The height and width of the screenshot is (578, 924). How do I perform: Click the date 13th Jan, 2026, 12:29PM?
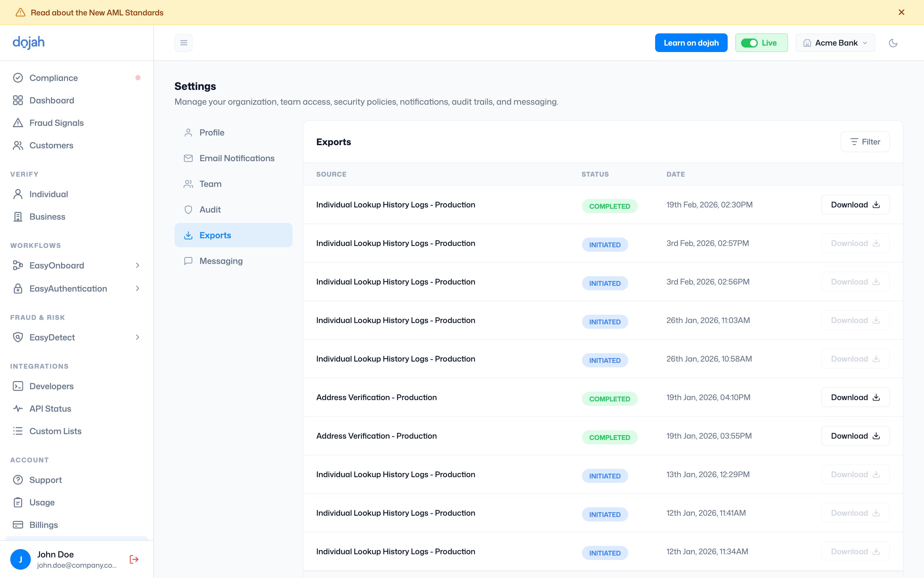coord(708,474)
